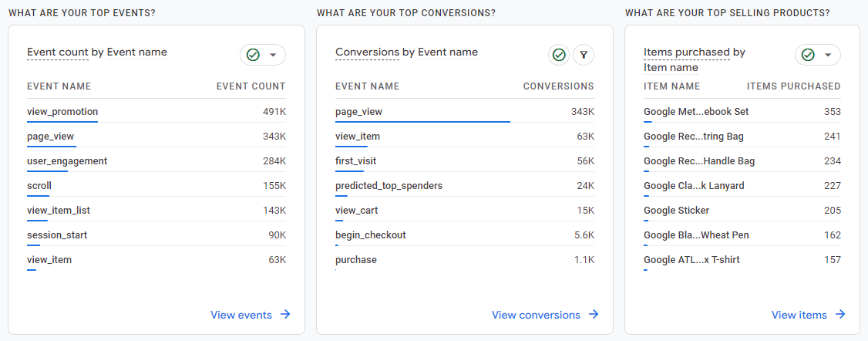Open dropdown arrow on Event count card
This screenshot has width=868, height=341.
(273, 55)
